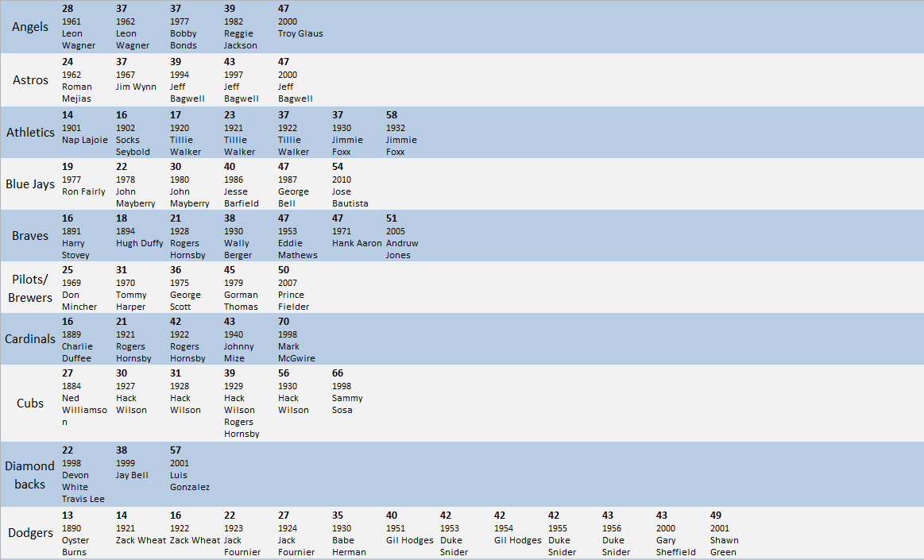This screenshot has height=560, width=924.
Task: Select Braves 1928 Rogers Hornsby cell
Action: (188, 237)
